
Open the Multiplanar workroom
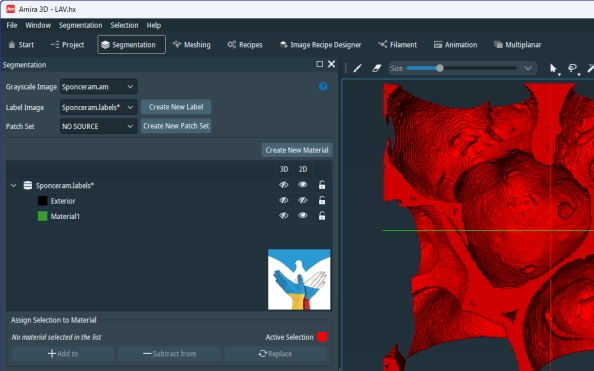point(517,45)
